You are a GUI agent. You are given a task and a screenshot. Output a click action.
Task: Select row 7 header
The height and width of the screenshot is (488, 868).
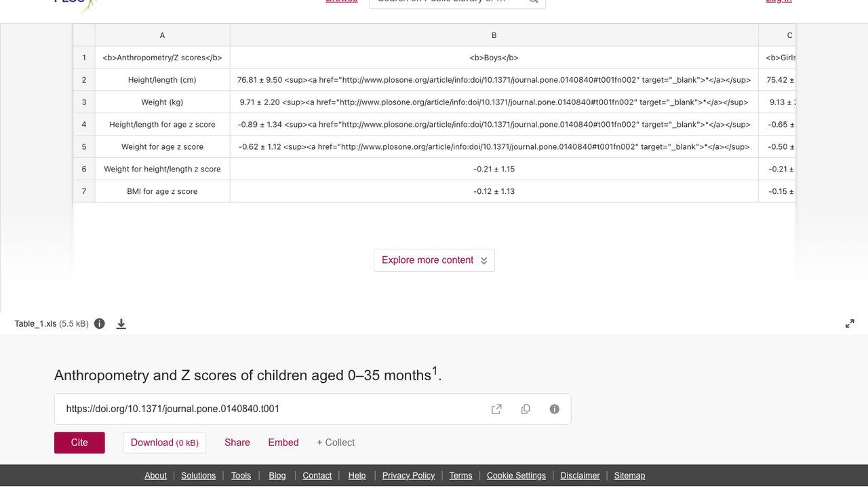point(84,192)
